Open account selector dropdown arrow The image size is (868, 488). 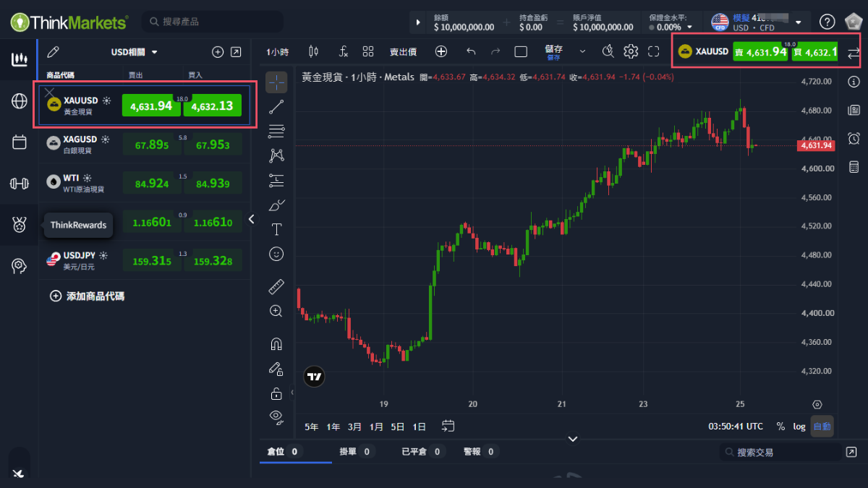[799, 22]
